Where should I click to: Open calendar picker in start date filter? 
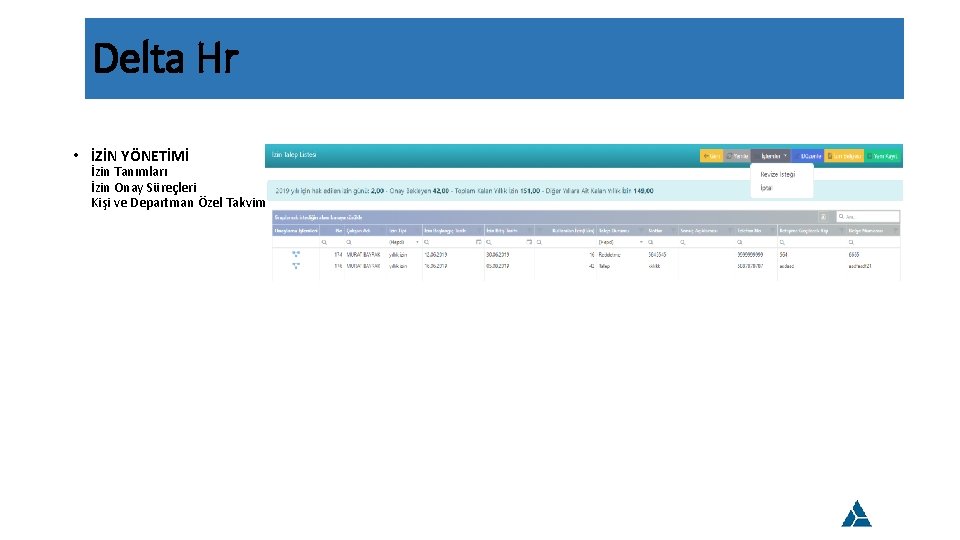pyautogui.click(x=478, y=242)
